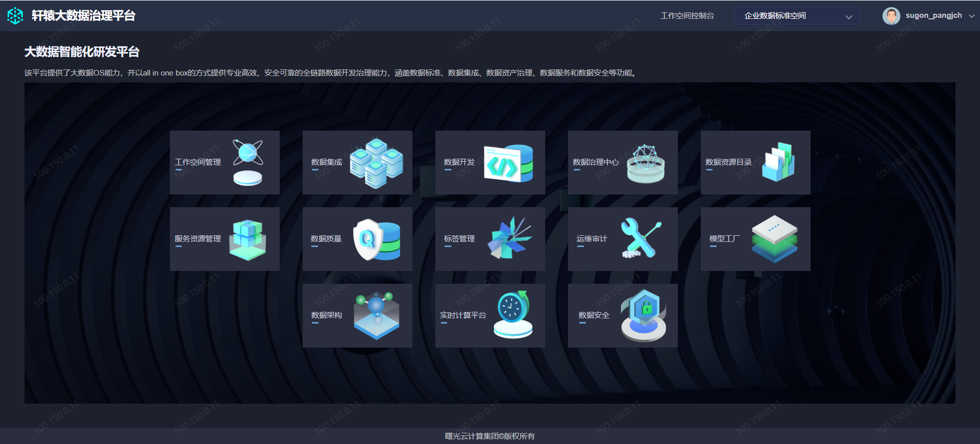
Task: Click the platform hexagon logo
Action: (15, 16)
